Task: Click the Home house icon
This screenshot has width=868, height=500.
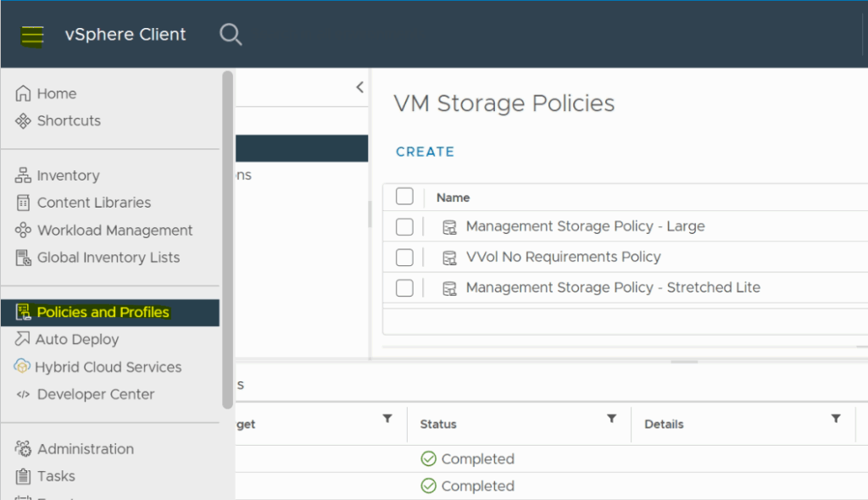Action: point(23,93)
